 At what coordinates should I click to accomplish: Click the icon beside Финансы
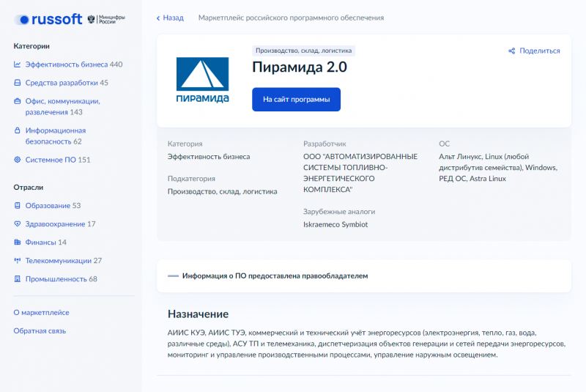17,242
